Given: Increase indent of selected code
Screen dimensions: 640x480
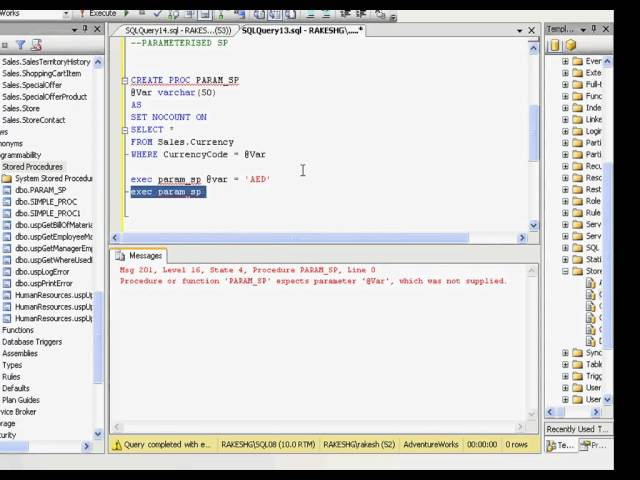Looking at the screenshot, I should pos(361,14).
